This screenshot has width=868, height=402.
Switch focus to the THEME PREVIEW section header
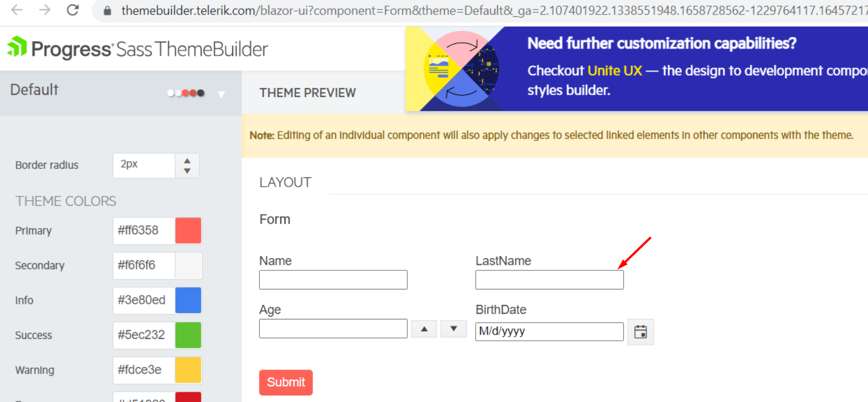pyautogui.click(x=307, y=93)
